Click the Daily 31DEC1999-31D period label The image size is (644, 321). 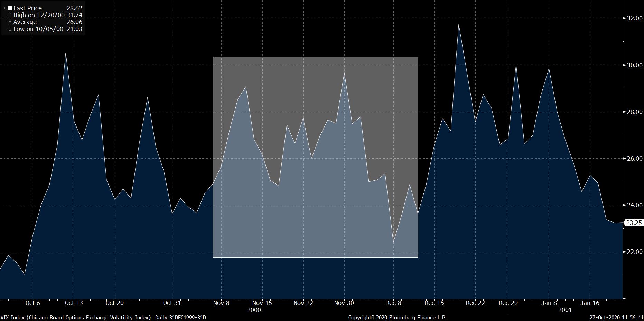pyautogui.click(x=180, y=317)
